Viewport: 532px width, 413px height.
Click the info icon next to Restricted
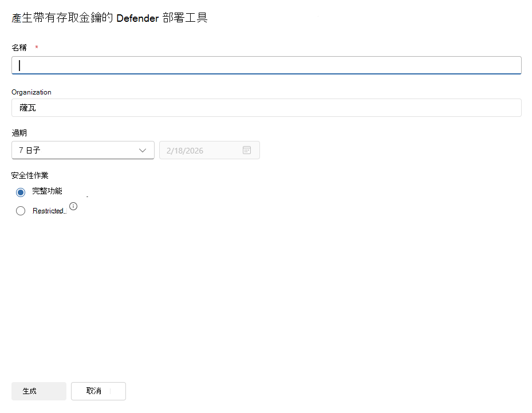(73, 206)
